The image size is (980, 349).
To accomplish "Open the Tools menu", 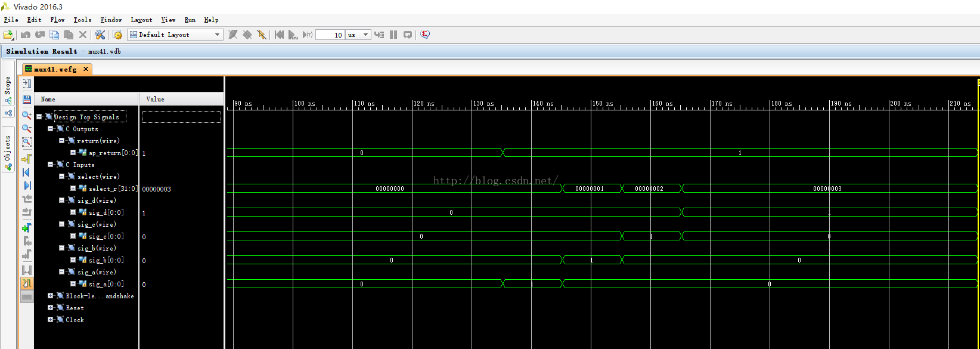I will (x=82, y=20).
